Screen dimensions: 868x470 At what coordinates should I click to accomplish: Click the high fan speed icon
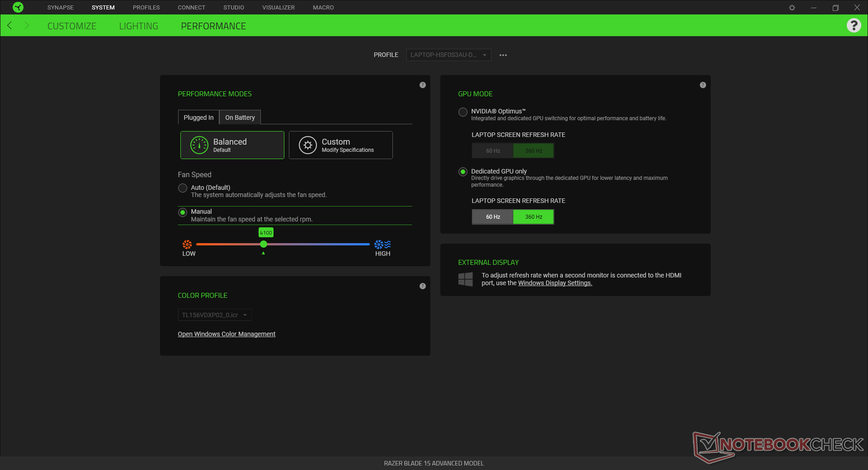click(x=382, y=244)
